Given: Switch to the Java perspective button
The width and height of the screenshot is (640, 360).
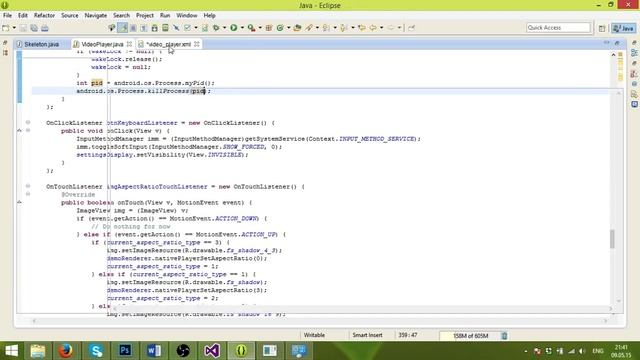Looking at the screenshot, I should 623,28.
